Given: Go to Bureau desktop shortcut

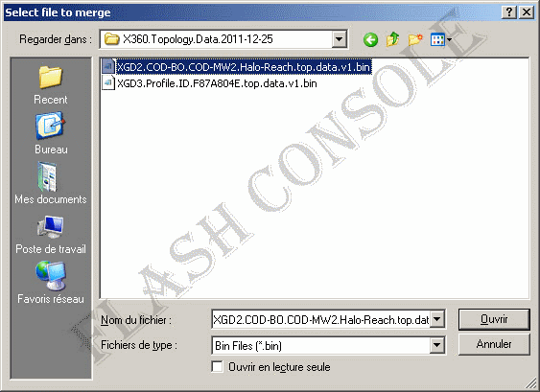Looking at the screenshot, I should click(51, 133).
